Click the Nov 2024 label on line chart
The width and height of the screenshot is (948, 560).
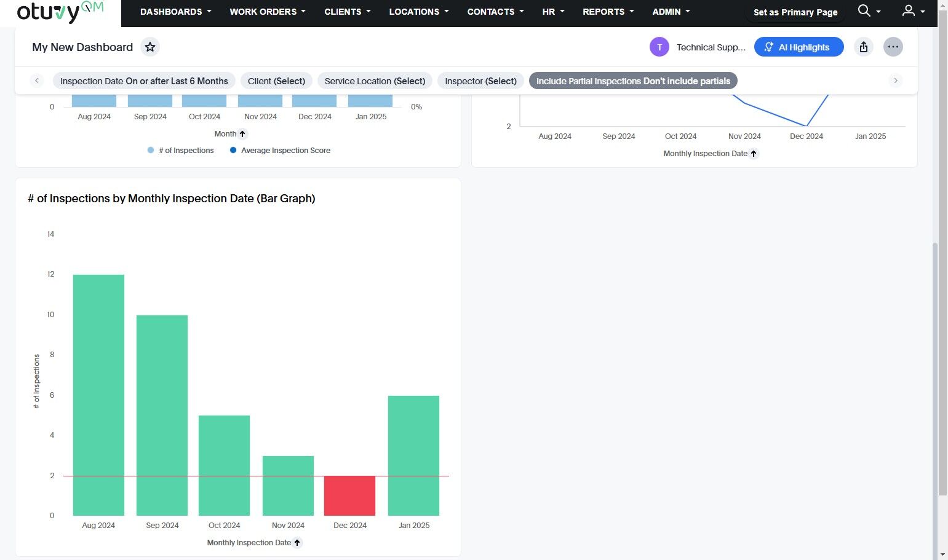[x=744, y=136]
